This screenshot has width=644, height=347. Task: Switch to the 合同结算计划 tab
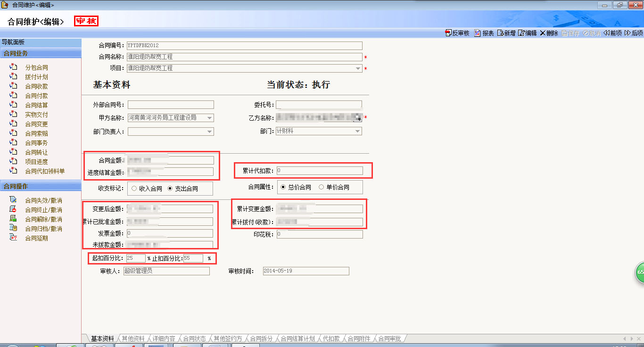(297, 339)
